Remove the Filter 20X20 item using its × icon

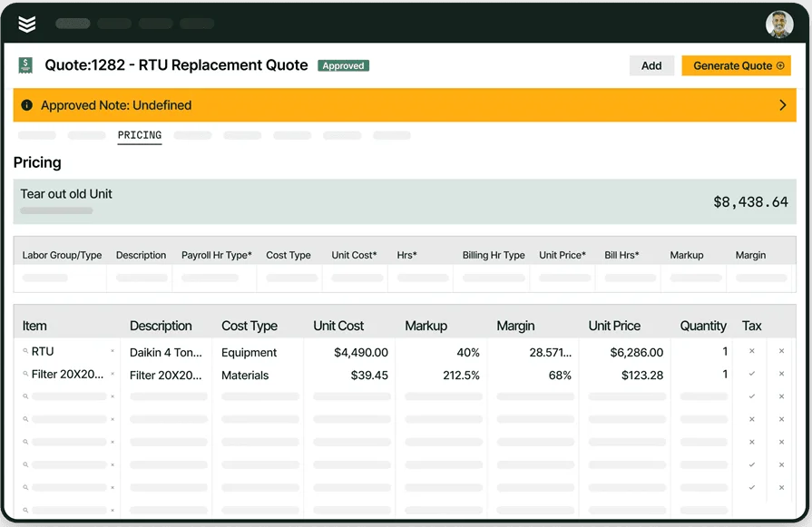113,374
